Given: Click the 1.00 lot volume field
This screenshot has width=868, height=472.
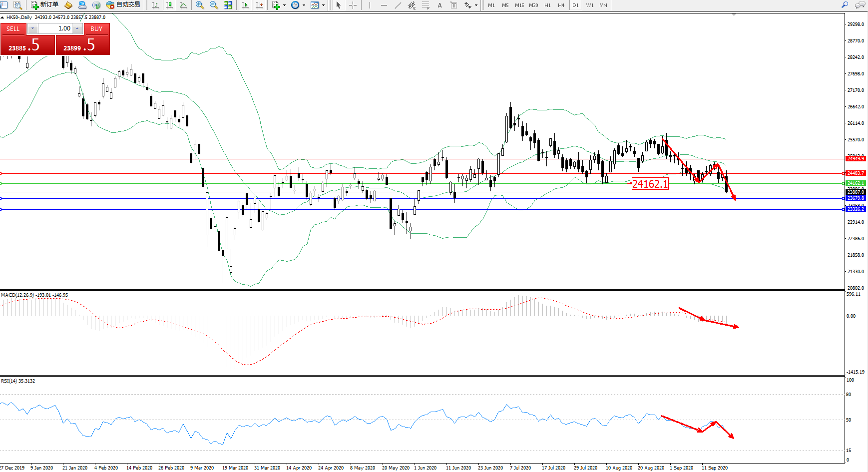Looking at the screenshot, I should [55, 28].
